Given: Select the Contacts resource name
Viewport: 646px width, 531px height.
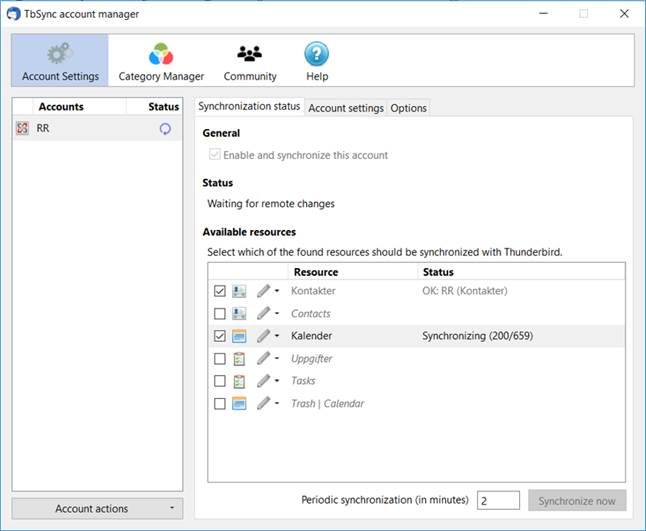Looking at the screenshot, I should click(x=311, y=313).
